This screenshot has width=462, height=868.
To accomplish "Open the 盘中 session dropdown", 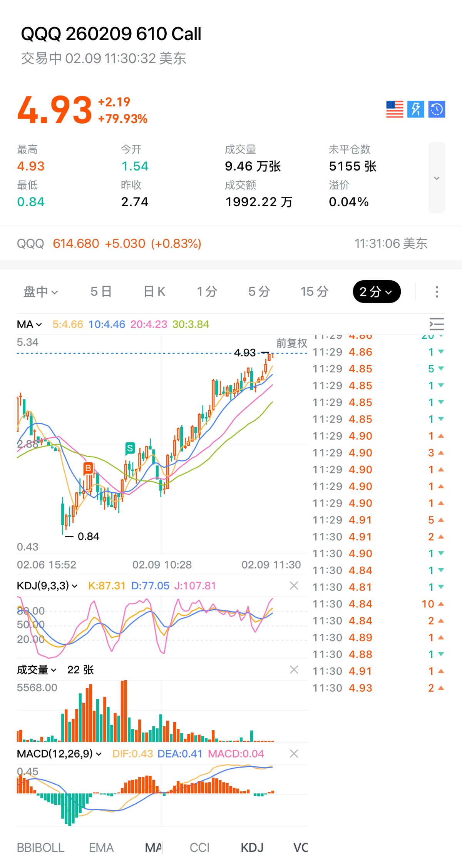I will tap(40, 292).
